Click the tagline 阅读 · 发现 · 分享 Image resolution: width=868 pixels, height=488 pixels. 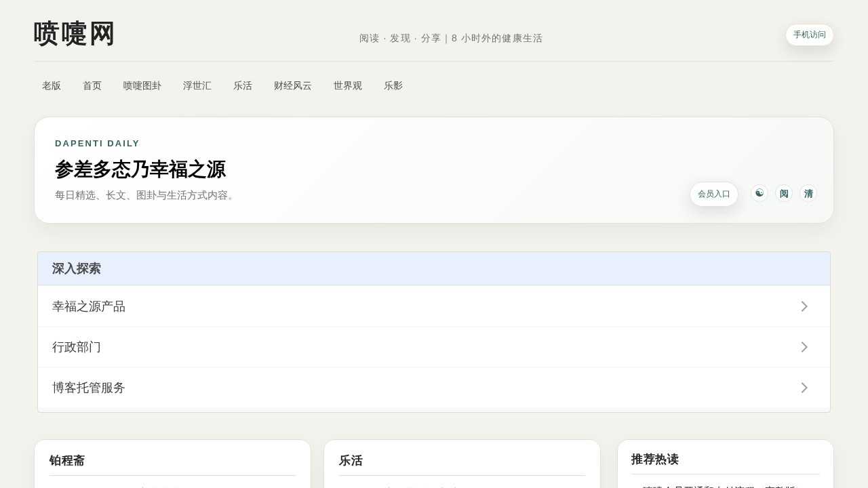click(400, 38)
